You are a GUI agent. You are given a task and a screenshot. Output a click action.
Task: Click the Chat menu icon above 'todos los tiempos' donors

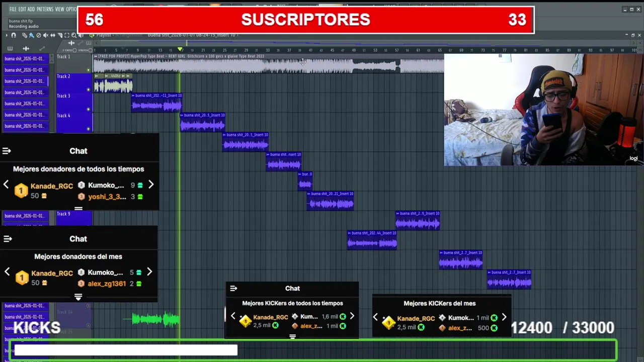tap(7, 151)
